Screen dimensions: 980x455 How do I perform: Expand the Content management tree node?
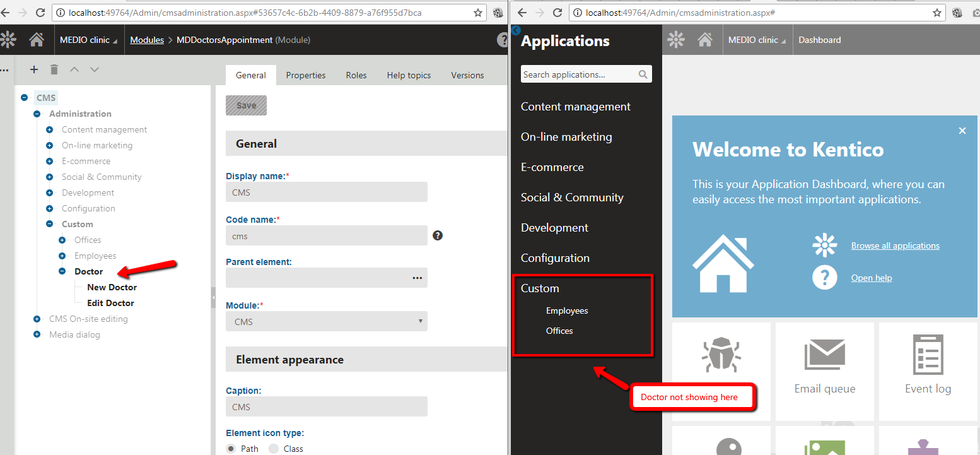[x=49, y=129]
